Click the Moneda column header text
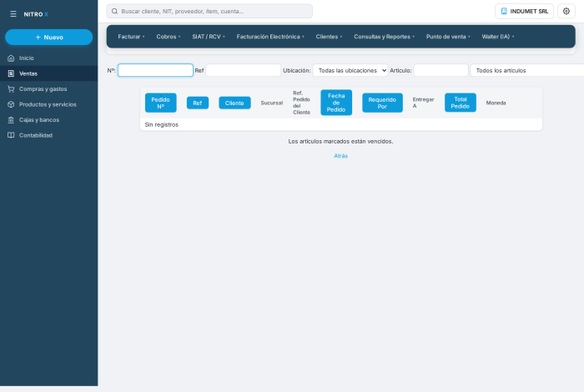584x392 pixels. point(496,103)
